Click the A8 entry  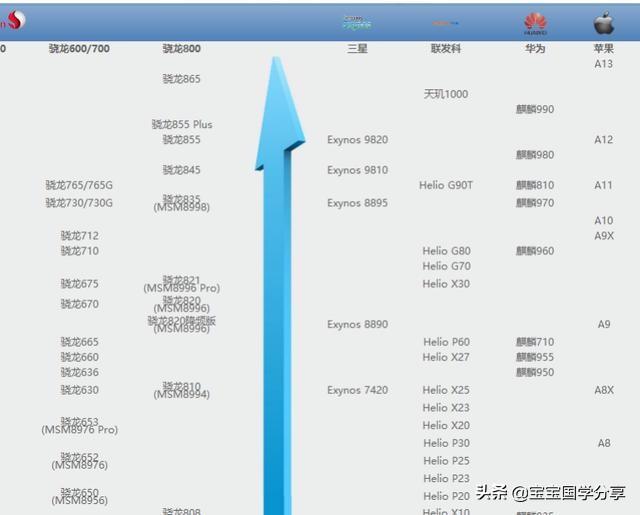click(604, 443)
